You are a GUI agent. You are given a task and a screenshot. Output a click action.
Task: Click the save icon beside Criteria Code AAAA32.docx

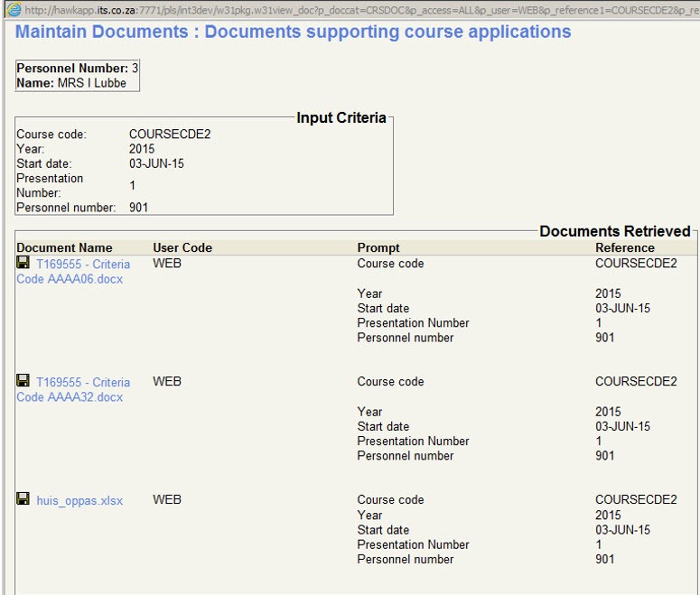(23, 381)
